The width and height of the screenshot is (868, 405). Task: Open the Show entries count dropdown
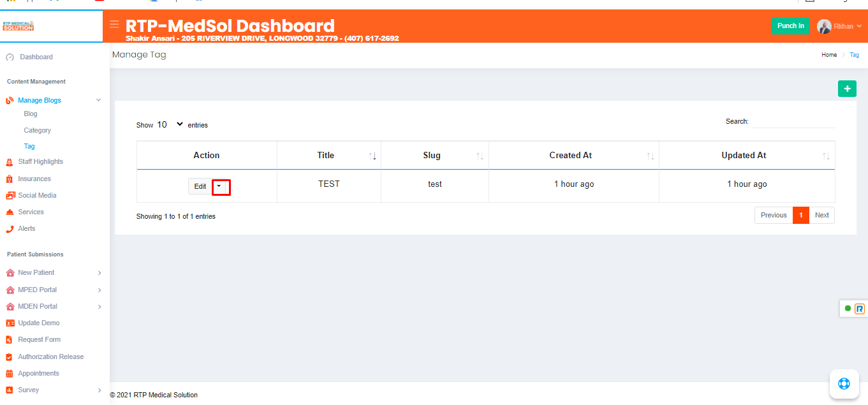[170, 125]
